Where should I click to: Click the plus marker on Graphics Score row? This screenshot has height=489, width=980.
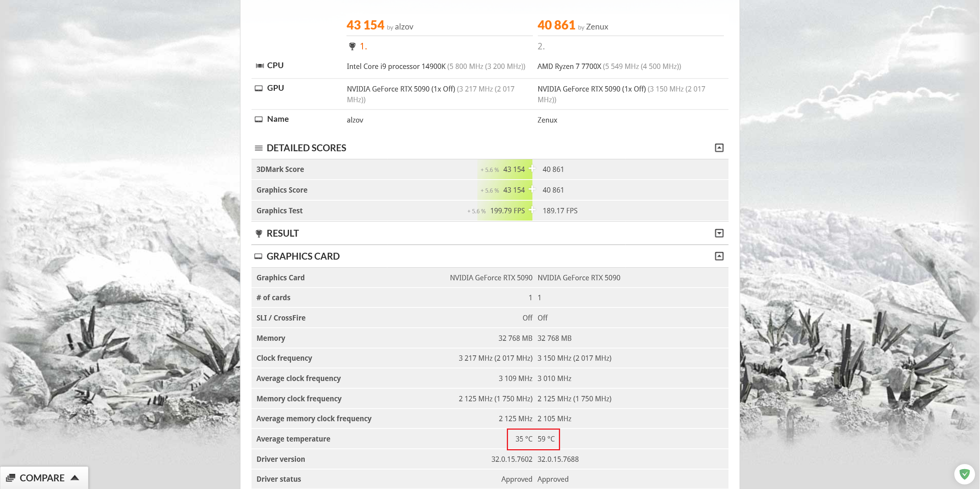[532, 189]
